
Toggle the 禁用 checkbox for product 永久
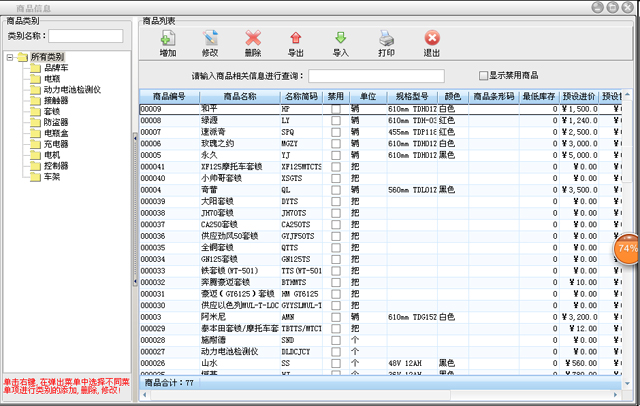[x=336, y=156]
